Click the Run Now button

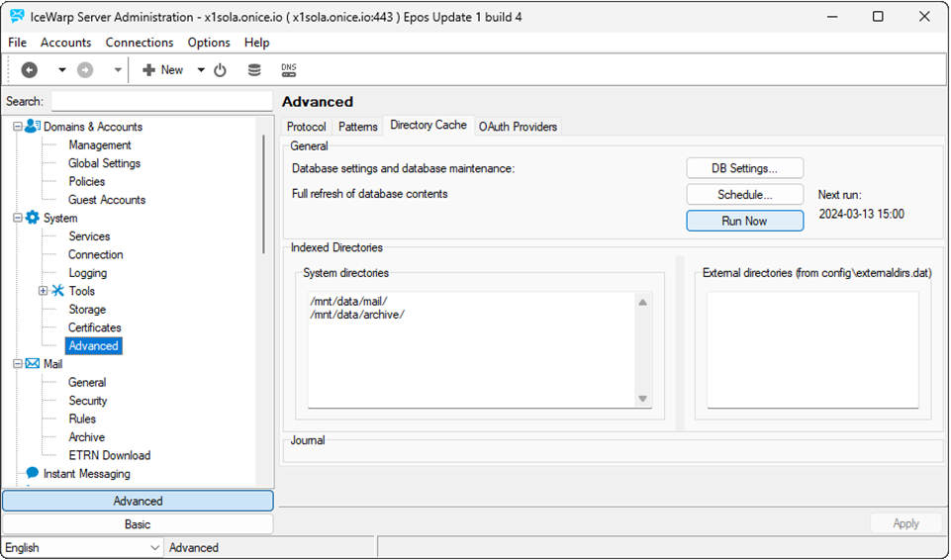tap(745, 221)
